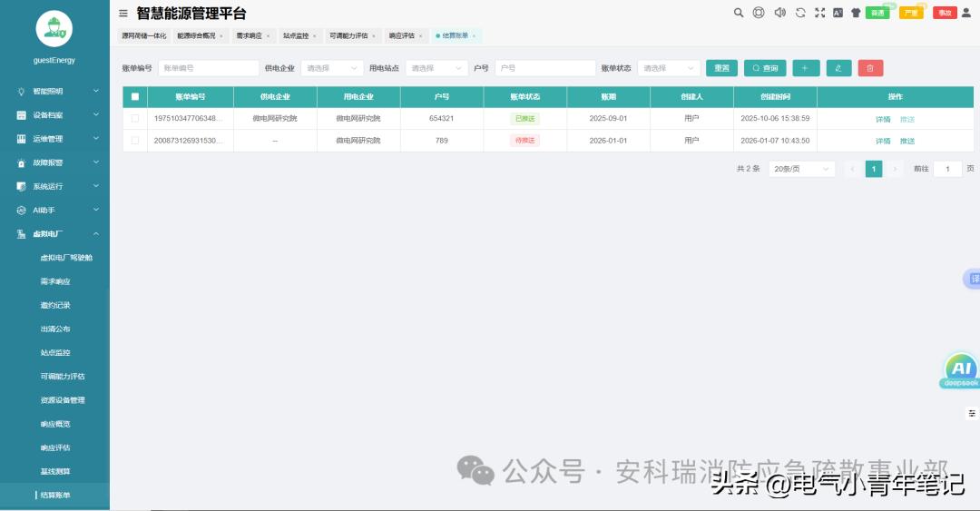This screenshot has width=980, height=511.
Task: Click the floating 译 translate widget
Action: [x=973, y=279]
